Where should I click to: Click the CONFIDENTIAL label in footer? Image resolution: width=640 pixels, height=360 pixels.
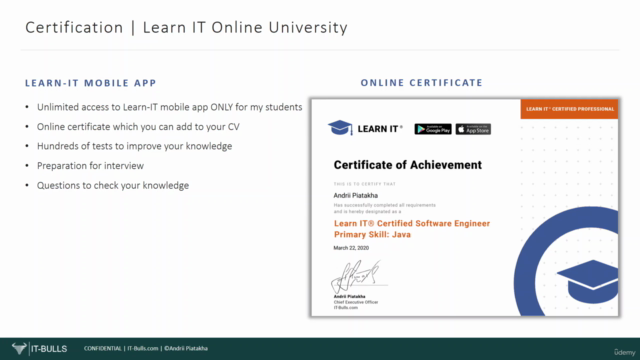coord(103,349)
